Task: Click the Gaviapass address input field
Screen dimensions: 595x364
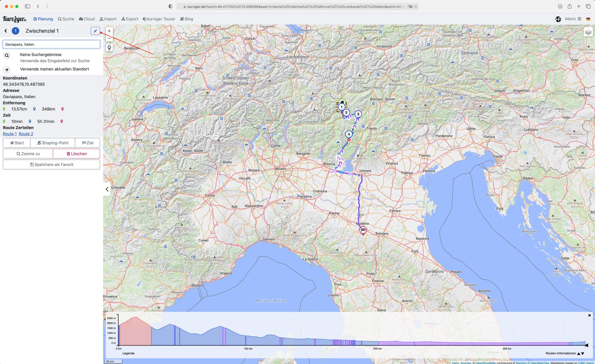Action: (x=51, y=44)
